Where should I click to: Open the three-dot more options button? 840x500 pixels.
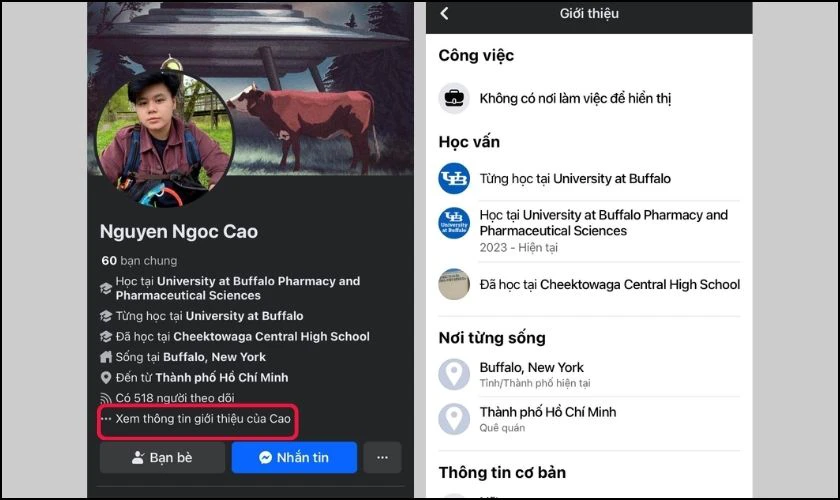(382, 457)
